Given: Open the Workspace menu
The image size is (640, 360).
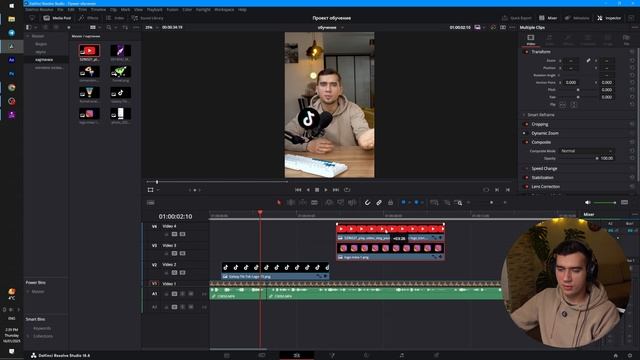Looking at the screenshot, I should point(224,9).
